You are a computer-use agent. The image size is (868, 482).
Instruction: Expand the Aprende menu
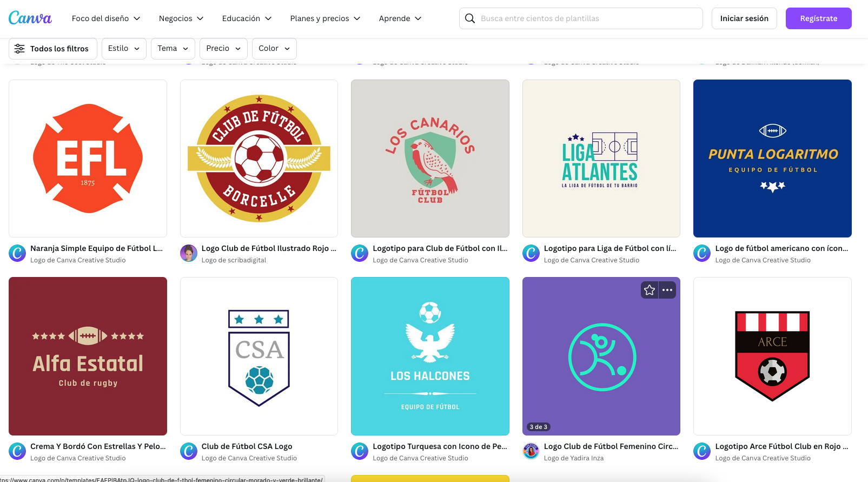400,18
